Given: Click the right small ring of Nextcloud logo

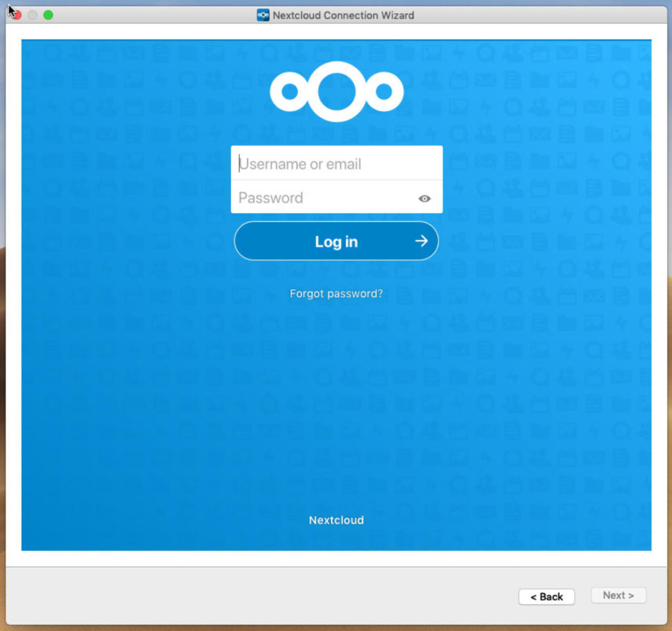Looking at the screenshot, I should tap(385, 92).
